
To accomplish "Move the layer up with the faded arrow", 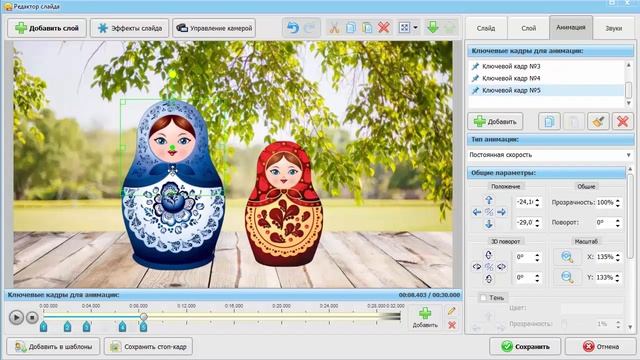I will [x=450, y=28].
